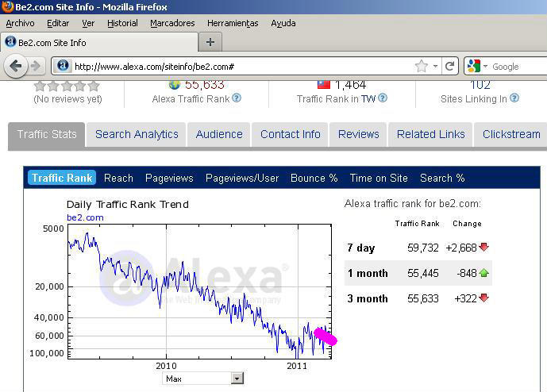Click the Traffic Rank column header
The width and height of the screenshot is (547, 392).
point(418,224)
